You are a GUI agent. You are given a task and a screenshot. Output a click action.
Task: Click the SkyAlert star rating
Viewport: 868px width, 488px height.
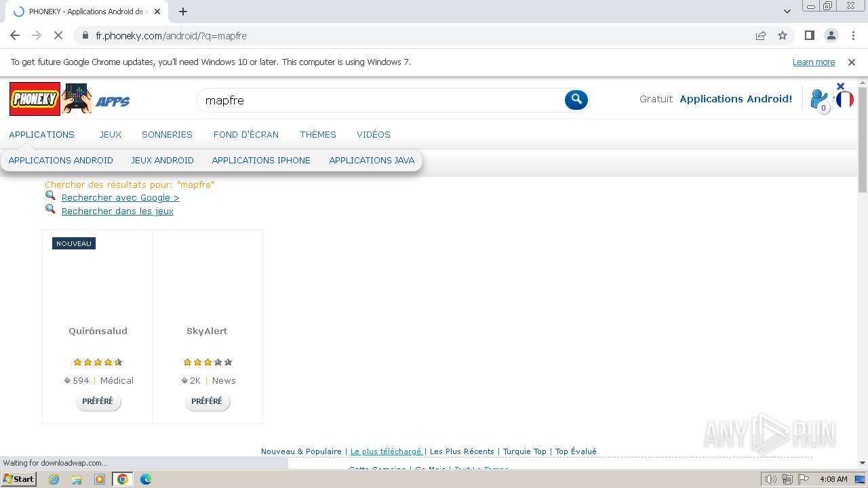pos(208,362)
